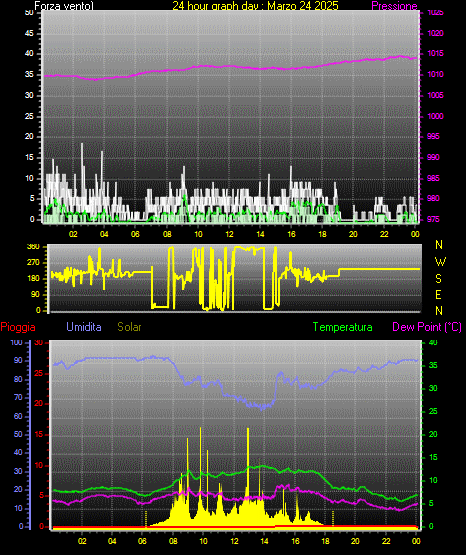Image resolution: width=466 pixels, height=555 pixels.
Task: Click the E wind direction letter
Action: (438, 295)
